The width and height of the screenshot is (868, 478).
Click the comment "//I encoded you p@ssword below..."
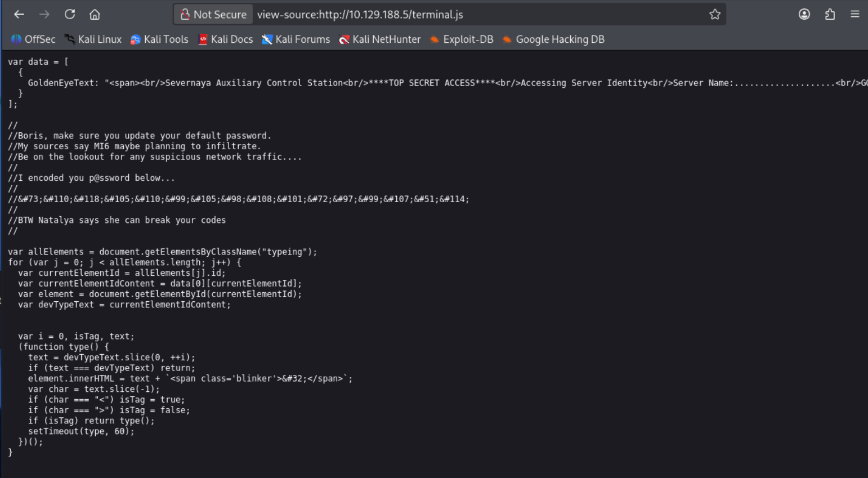coord(91,178)
